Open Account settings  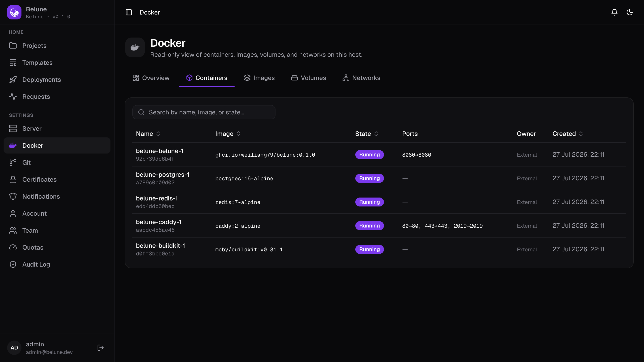pos(57,213)
